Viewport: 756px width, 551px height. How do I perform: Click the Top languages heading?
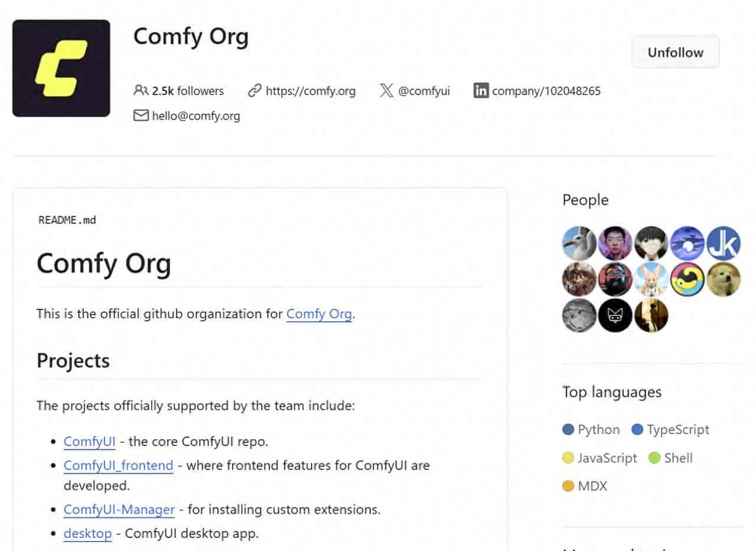click(612, 392)
